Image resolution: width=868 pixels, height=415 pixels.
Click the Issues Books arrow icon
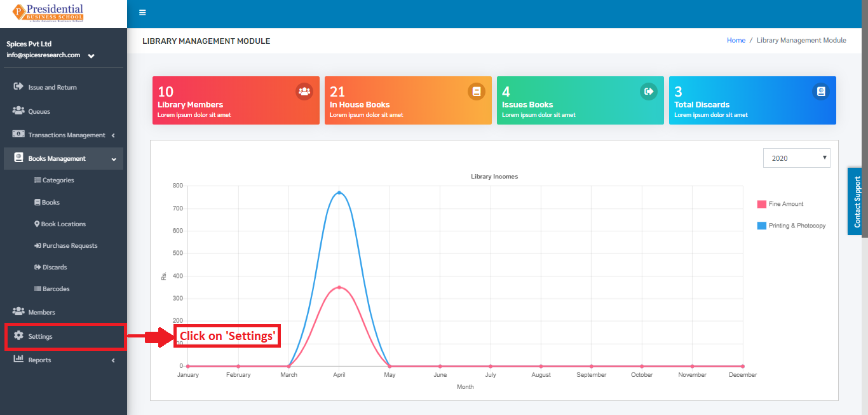click(649, 92)
